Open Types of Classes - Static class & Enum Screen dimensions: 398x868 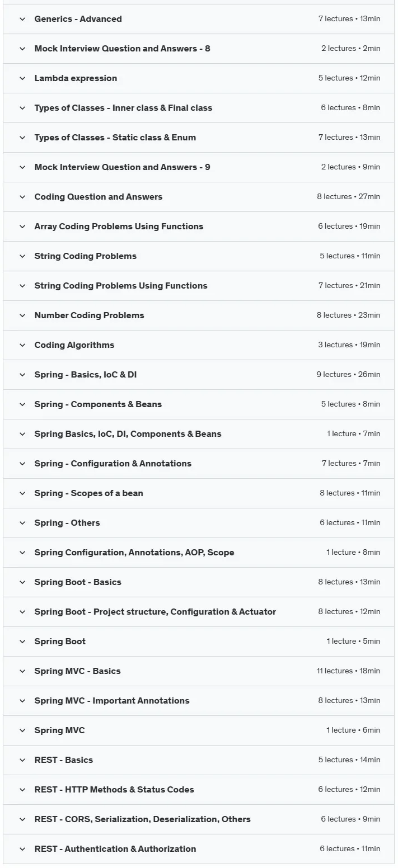[199, 138]
